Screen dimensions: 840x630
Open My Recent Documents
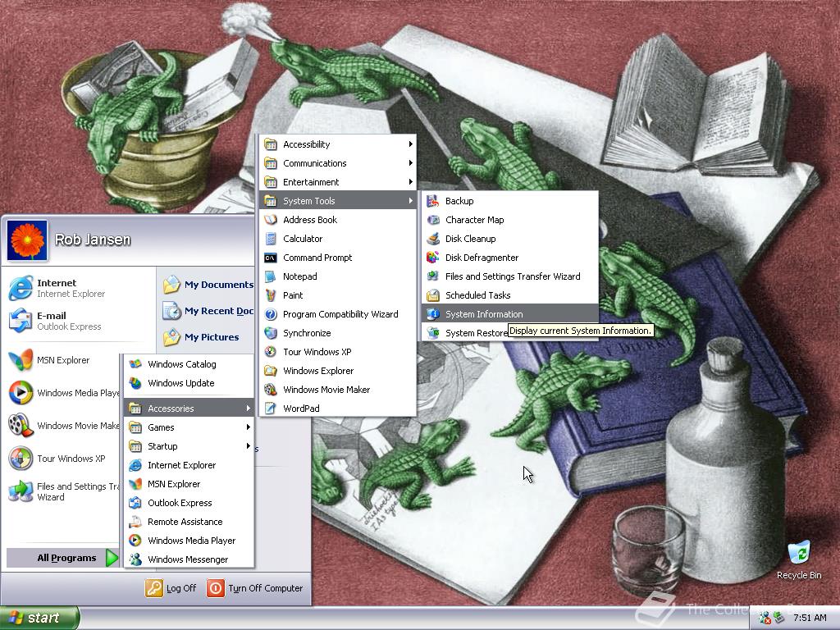208,311
